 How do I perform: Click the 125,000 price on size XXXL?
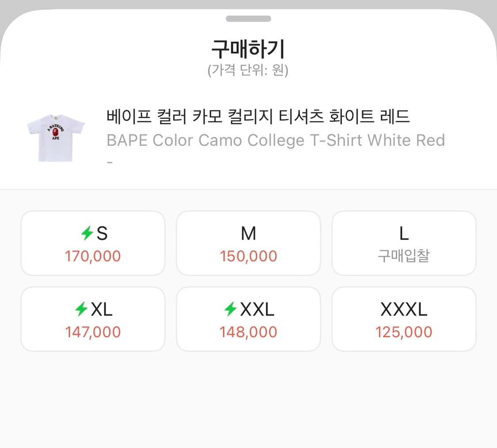point(403,332)
